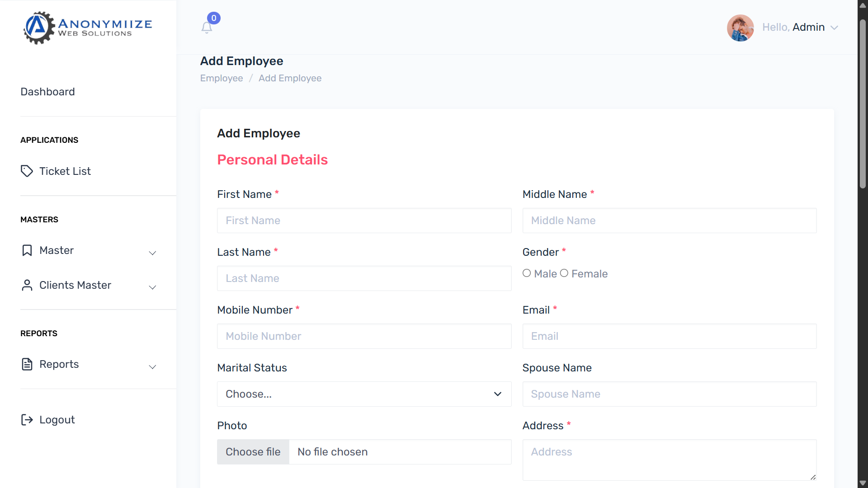Select the Female gender option

[x=564, y=273]
